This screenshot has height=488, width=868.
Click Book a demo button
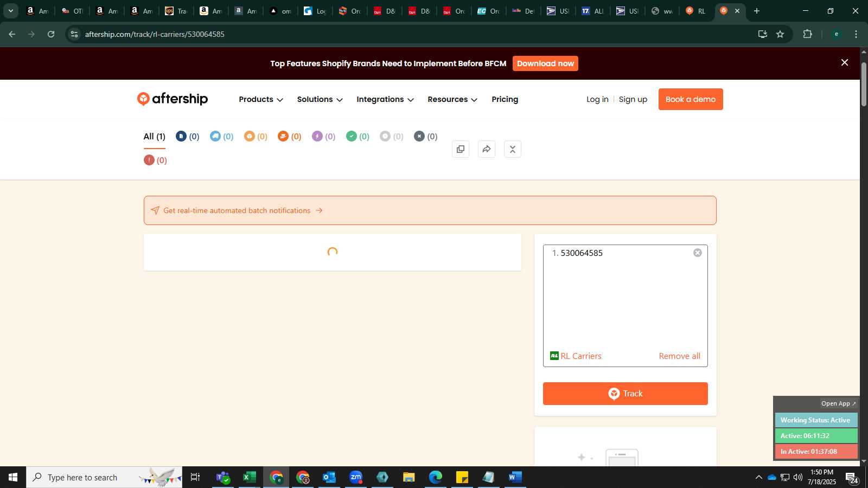(x=691, y=99)
